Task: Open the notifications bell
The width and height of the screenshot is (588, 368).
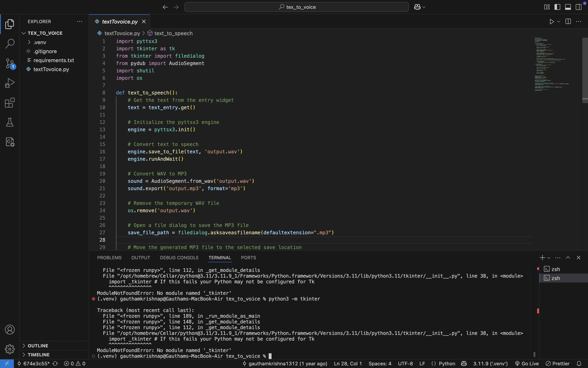Action: coord(579,364)
